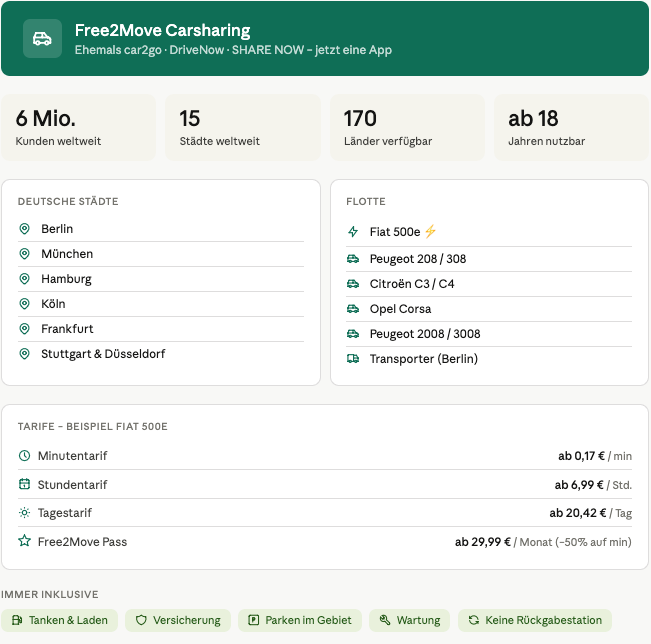Click the Hamburg city name
Screen dimensions: 651x644
66,279
